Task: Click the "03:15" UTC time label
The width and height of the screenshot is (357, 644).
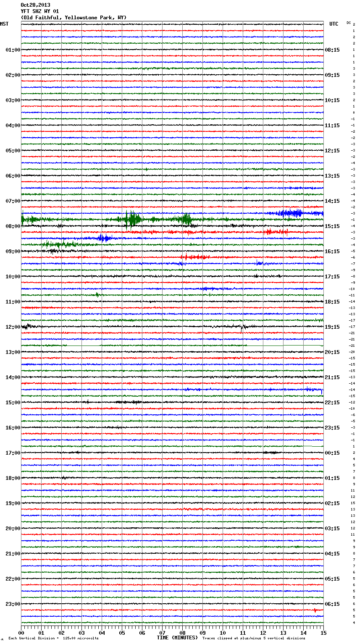Action: [x=332, y=529]
